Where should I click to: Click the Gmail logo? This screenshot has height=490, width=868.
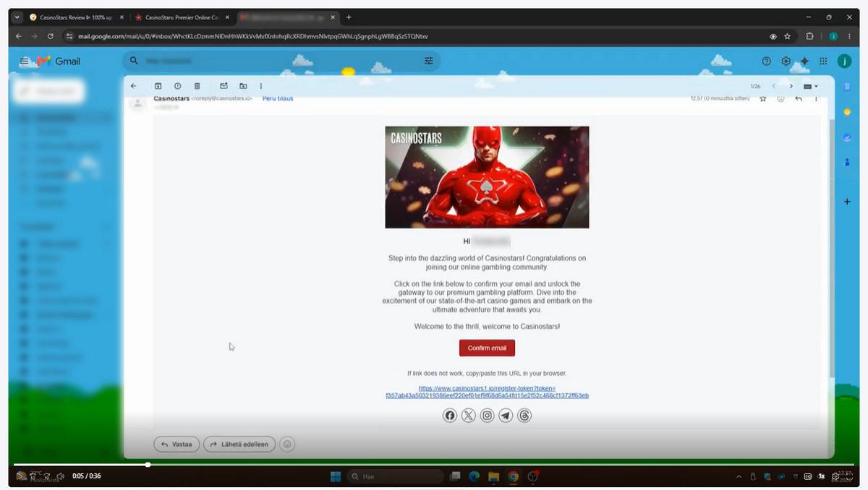(x=59, y=61)
